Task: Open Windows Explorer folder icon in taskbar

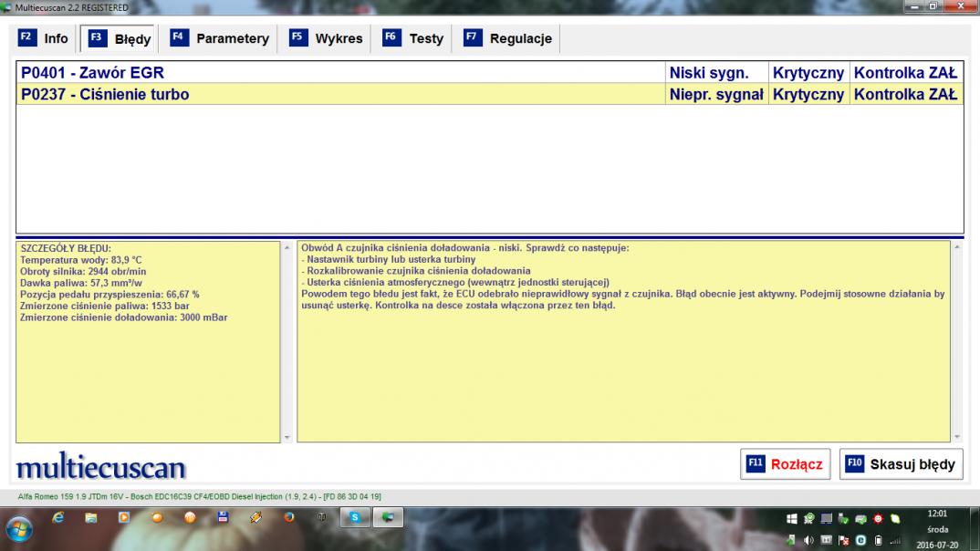Action: click(x=91, y=517)
